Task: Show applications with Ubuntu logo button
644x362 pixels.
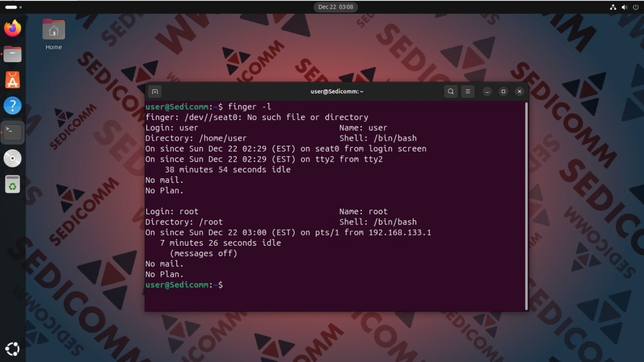Action: tap(12, 349)
